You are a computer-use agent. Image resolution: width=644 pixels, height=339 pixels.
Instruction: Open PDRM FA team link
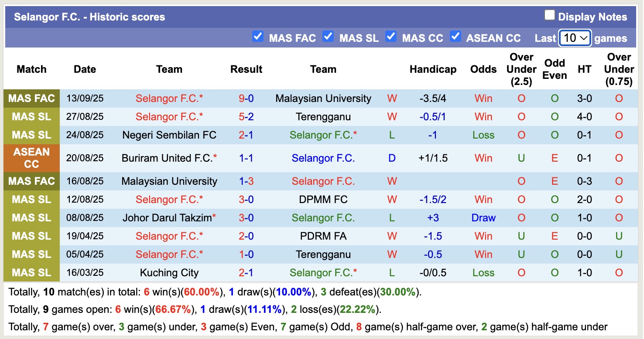tap(323, 236)
